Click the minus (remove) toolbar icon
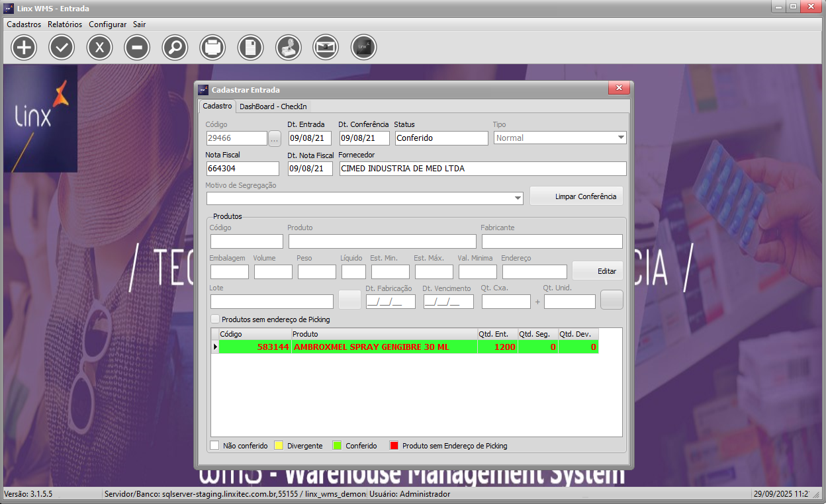 pos(137,48)
